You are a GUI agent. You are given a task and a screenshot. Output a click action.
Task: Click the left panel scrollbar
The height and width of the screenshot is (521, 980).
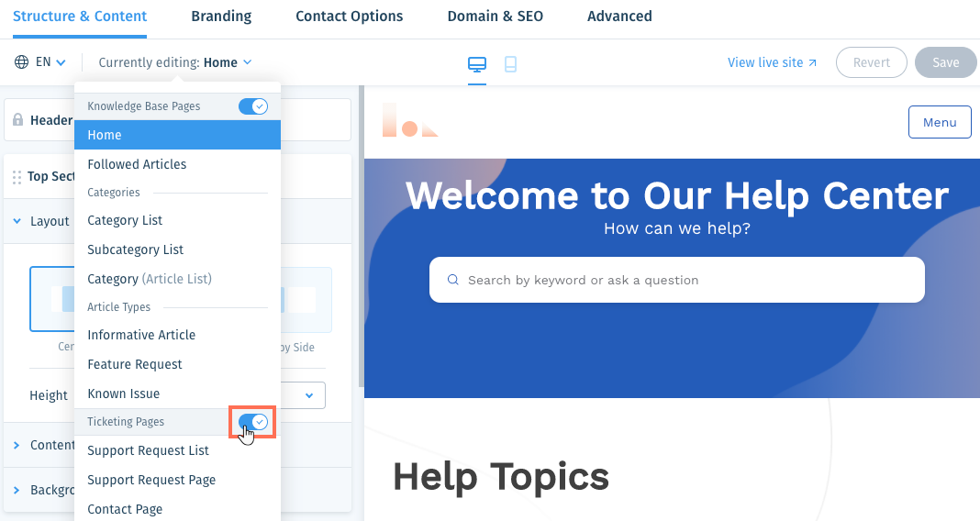[x=361, y=236]
